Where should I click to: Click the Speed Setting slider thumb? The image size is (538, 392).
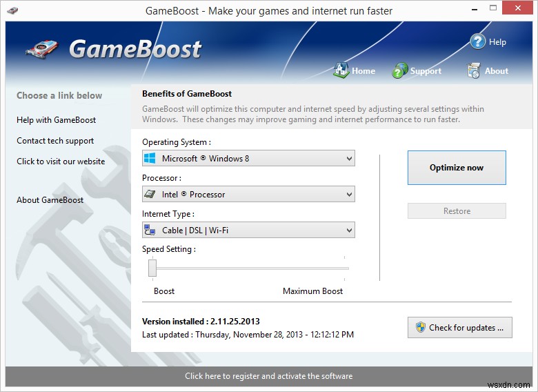(x=152, y=268)
